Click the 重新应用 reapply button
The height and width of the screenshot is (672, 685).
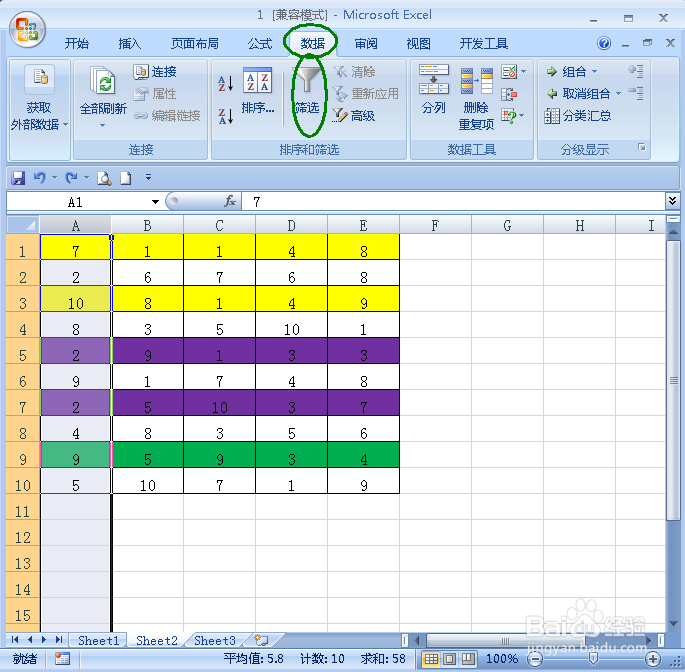[366, 94]
